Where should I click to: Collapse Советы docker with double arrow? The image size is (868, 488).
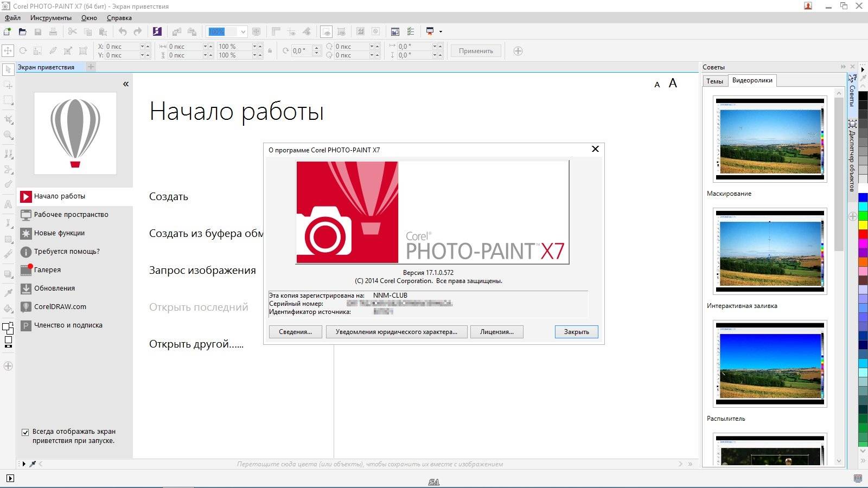tap(843, 67)
